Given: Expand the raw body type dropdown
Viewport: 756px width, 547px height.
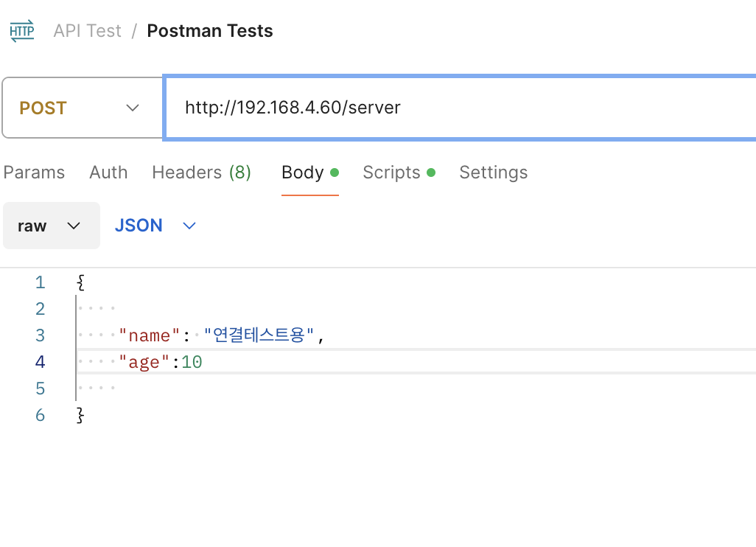Looking at the screenshot, I should pyautogui.click(x=51, y=226).
